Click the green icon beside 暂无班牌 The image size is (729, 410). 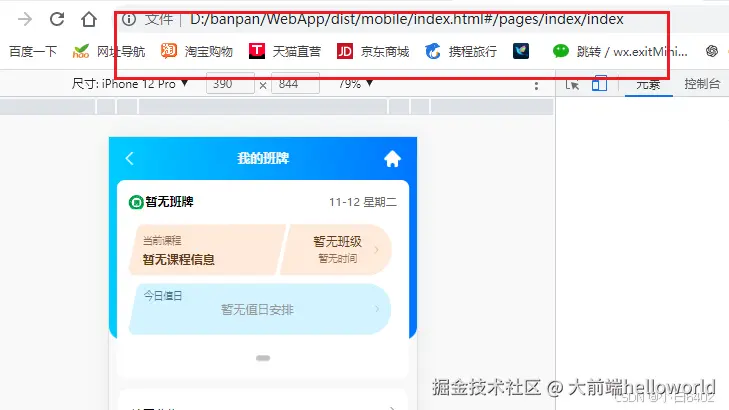point(136,203)
